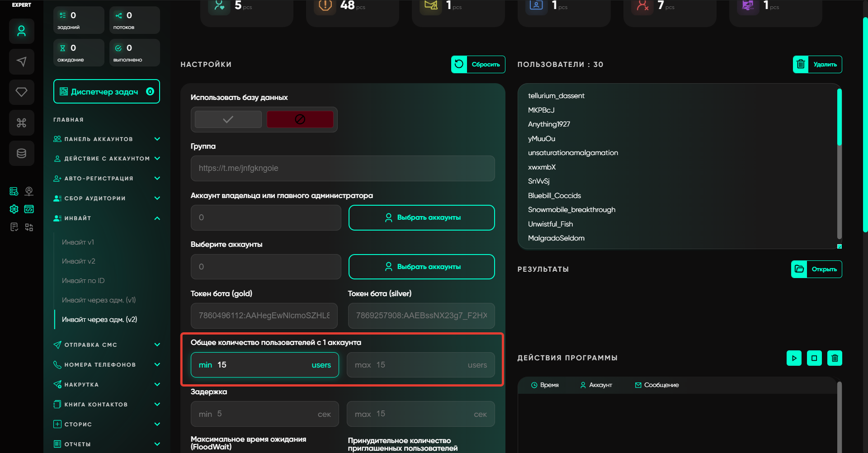Viewport: 868px width, 453px height.
Task: Enable database usage with checkmark toggle
Action: (228, 119)
